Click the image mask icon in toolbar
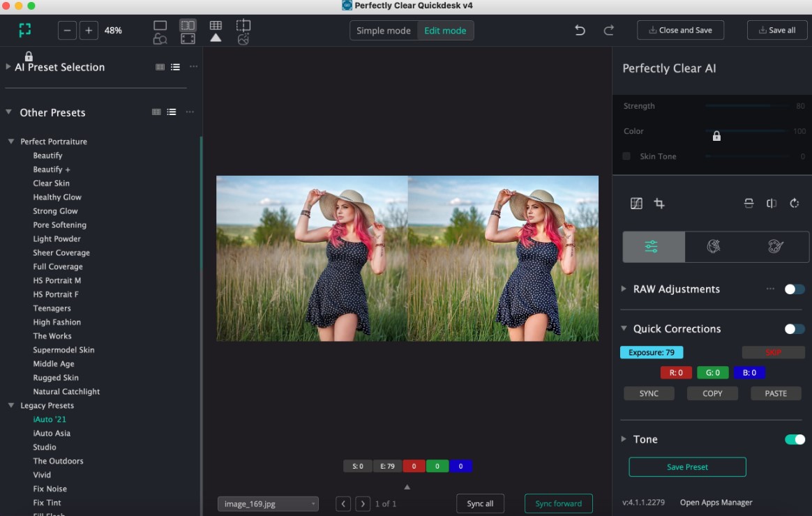The width and height of the screenshot is (812, 516). point(243,39)
